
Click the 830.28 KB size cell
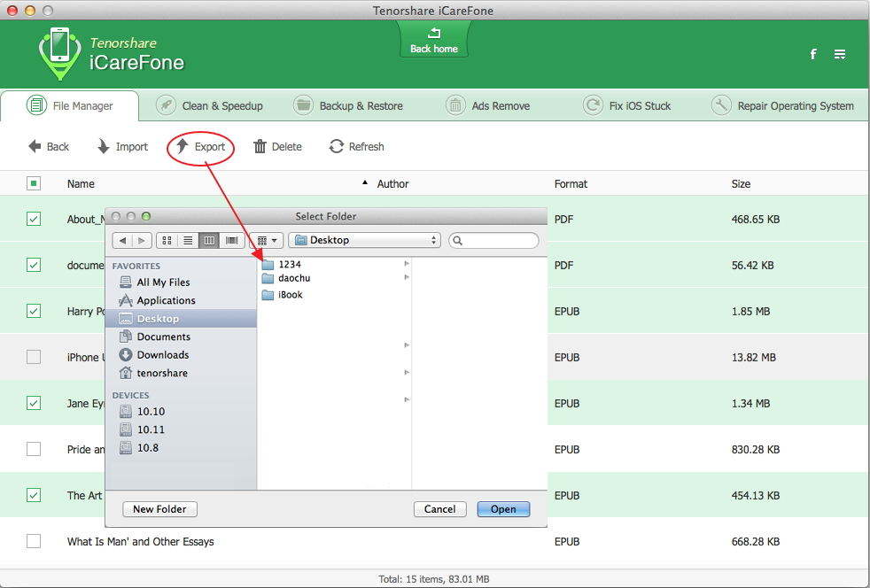(x=755, y=449)
